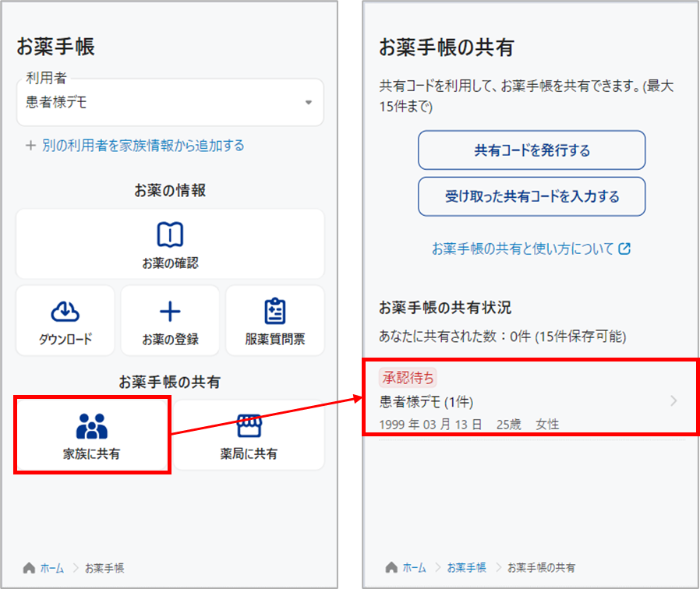Go to ホーム link on お薬手帳の共有 screen
This screenshot has width=700, height=589.
[x=414, y=568]
